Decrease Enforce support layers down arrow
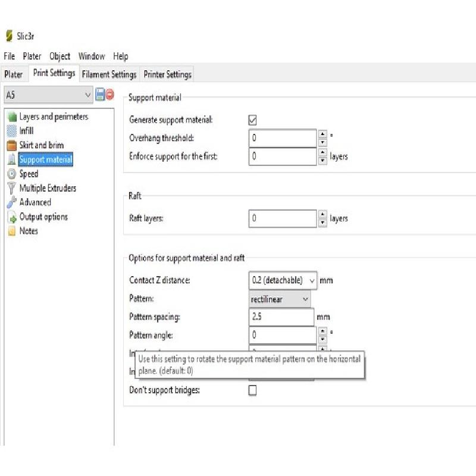476x476 pixels. tap(322, 160)
